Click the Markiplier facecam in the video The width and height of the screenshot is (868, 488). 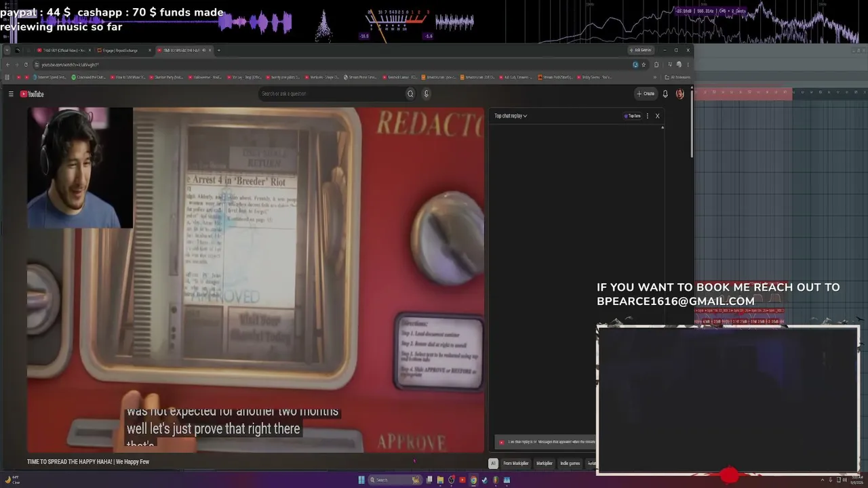pyautogui.click(x=80, y=168)
